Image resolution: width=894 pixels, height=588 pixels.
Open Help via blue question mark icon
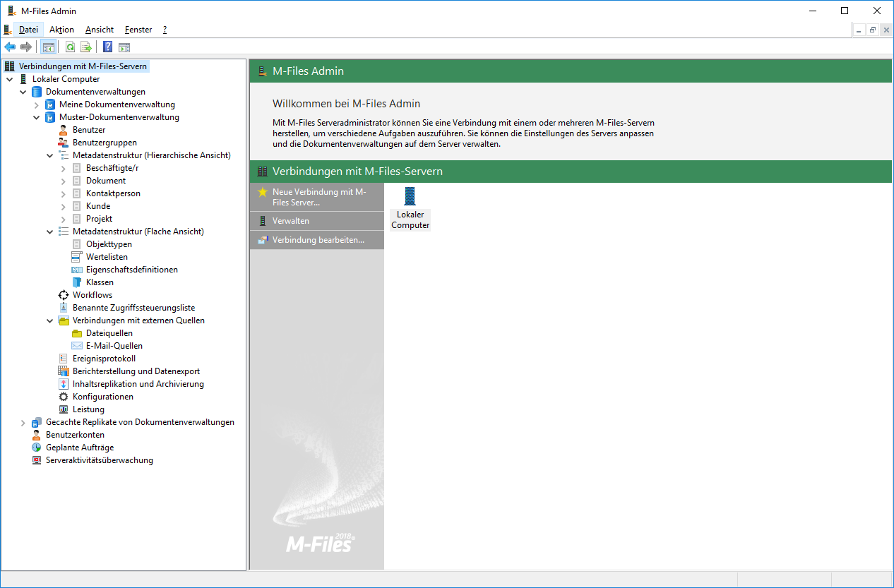[107, 47]
